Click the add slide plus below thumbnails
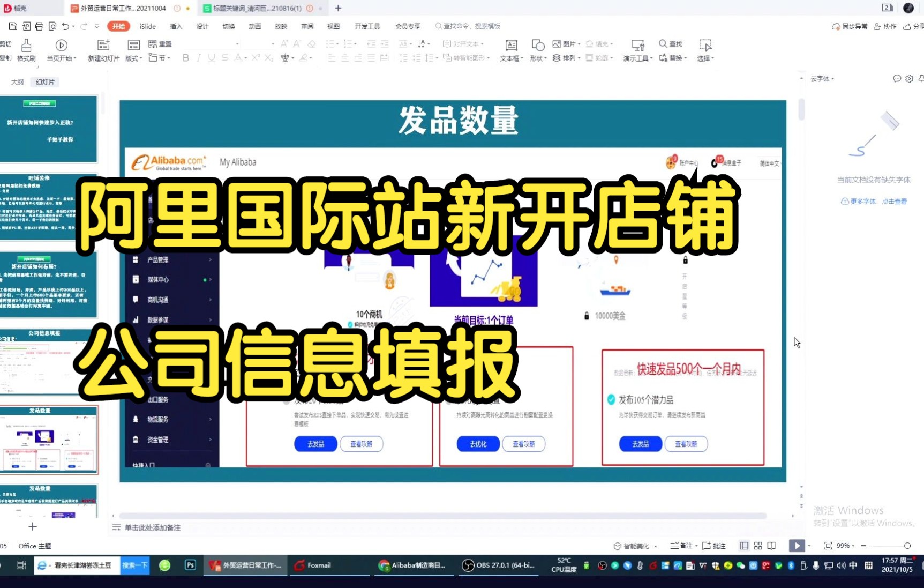The image size is (924, 588). (33, 527)
